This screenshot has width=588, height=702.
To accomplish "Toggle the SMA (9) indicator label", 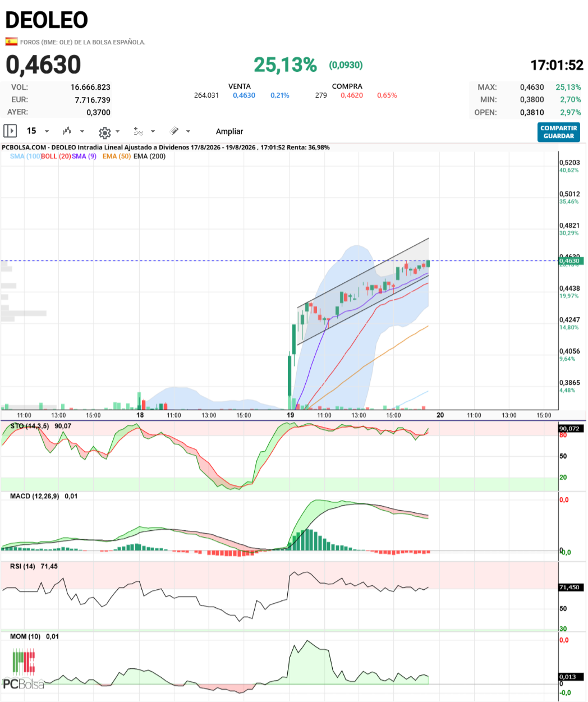I will [84, 156].
